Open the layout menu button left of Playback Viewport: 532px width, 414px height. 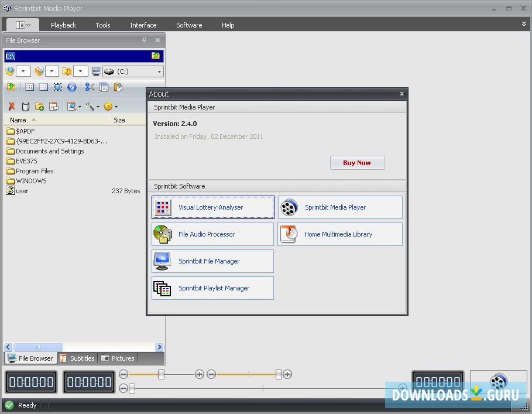click(x=23, y=25)
